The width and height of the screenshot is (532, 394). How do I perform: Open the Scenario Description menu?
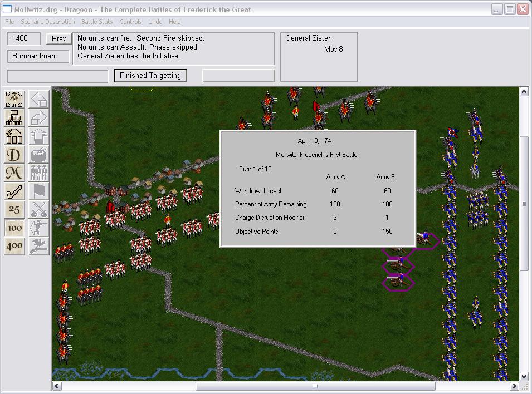tap(48, 22)
